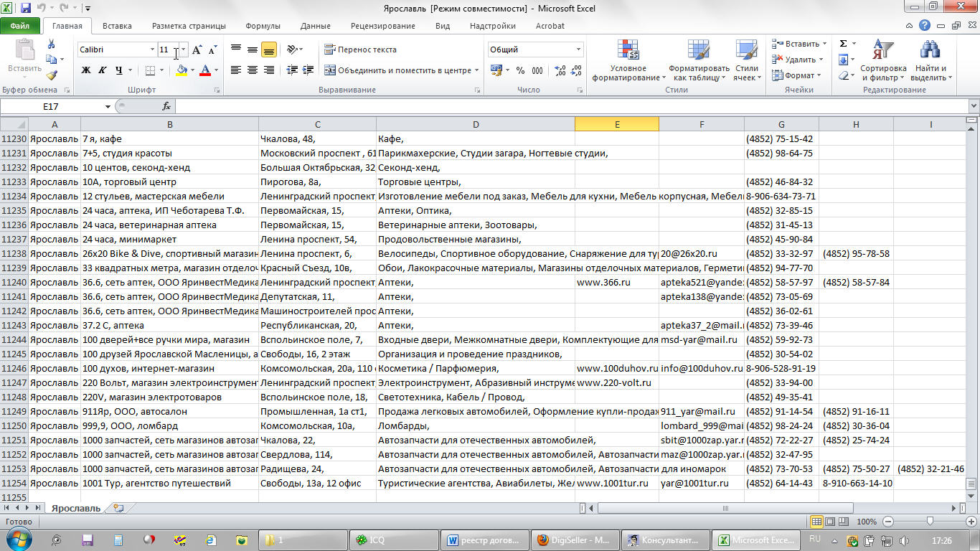Apply red font color button
This screenshot has width=980, height=551.
click(206, 70)
